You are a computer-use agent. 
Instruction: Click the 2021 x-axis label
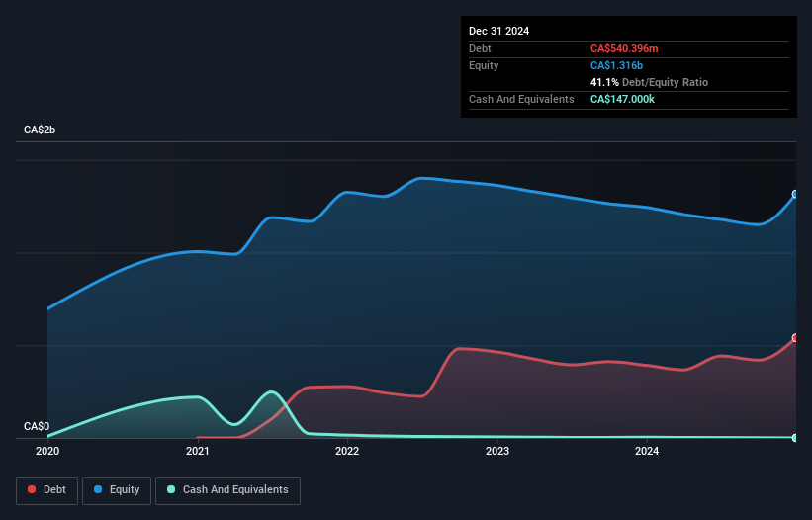pos(197,451)
